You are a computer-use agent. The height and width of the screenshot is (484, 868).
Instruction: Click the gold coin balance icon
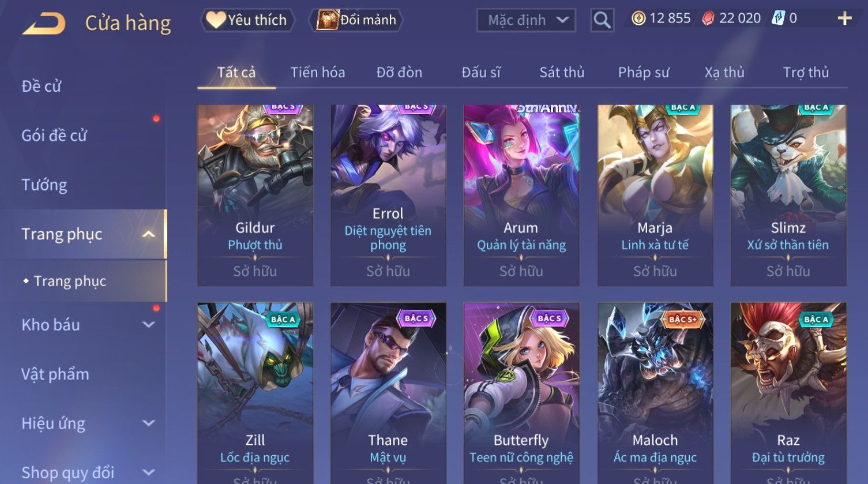638,18
